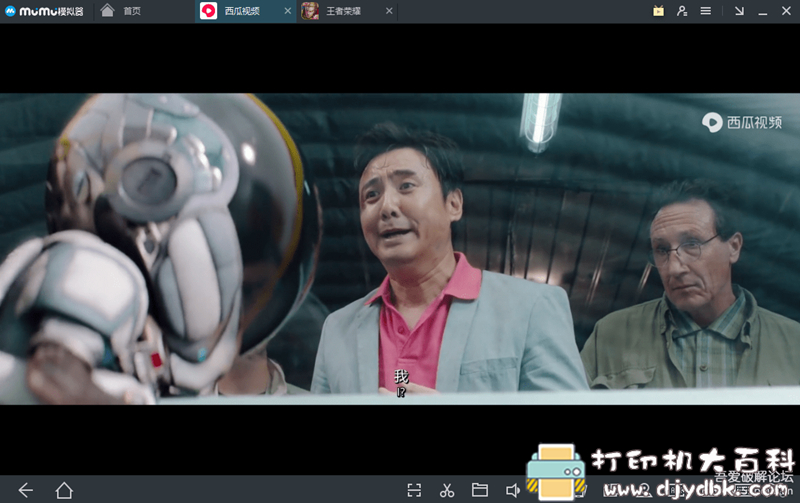Adjust volume with the speaker icon
The image size is (800, 503).
click(x=512, y=490)
